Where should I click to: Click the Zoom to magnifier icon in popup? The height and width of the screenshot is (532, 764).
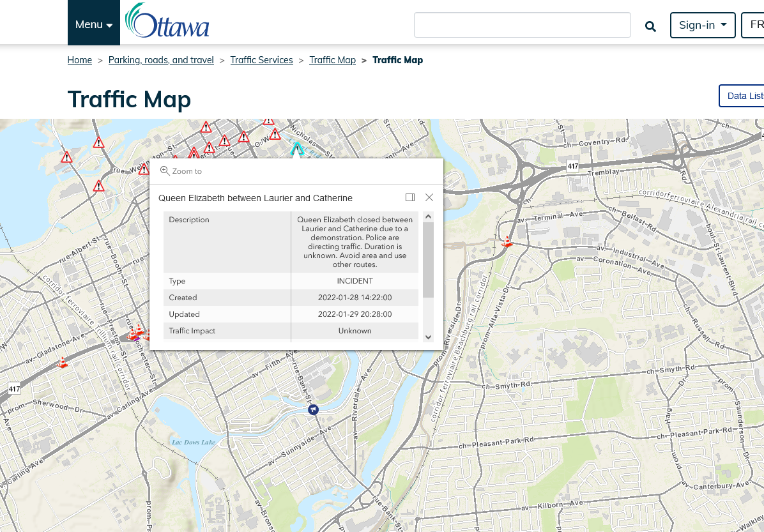165,171
